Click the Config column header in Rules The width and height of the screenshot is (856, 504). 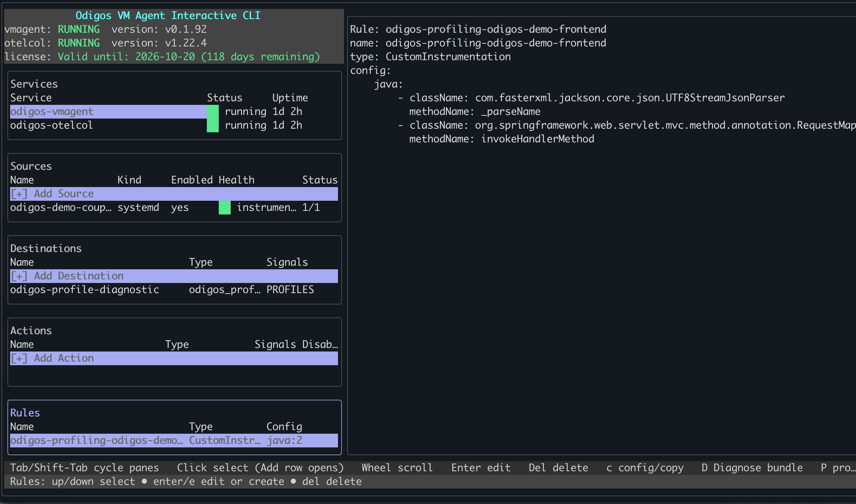click(x=284, y=427)
